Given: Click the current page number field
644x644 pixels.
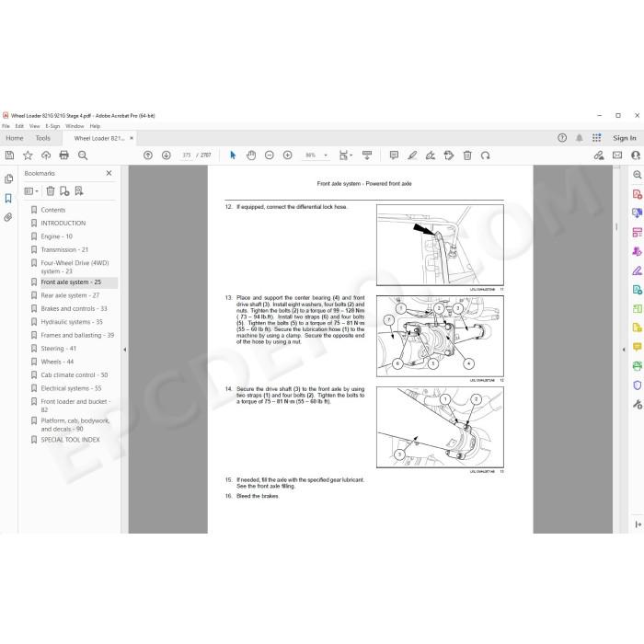Looking at the screenshot, I should pyautogui.click(x=187, y=155).
